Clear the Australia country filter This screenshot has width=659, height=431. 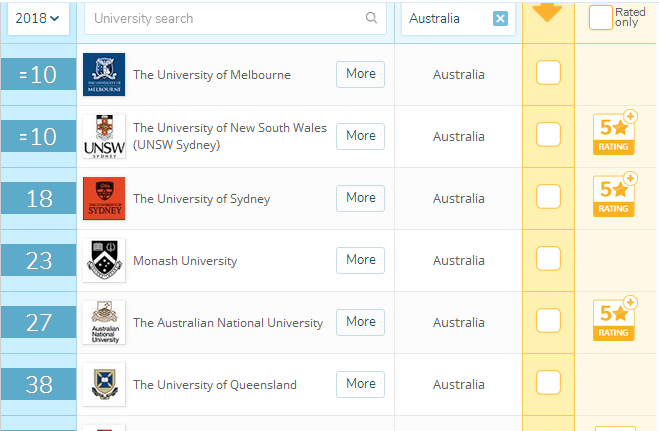click(x=500, y=19)
